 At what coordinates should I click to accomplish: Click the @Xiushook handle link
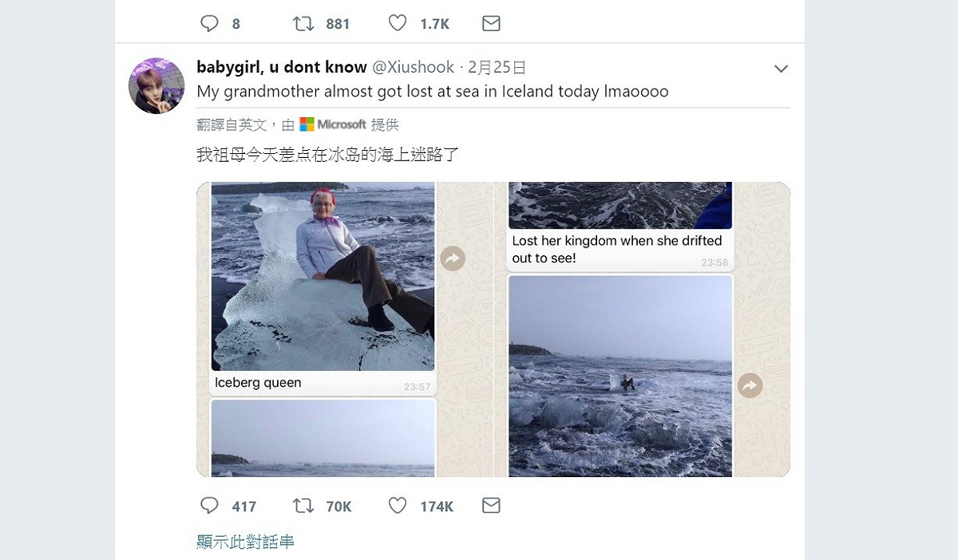pyautogui.click(x=413, y=67)
